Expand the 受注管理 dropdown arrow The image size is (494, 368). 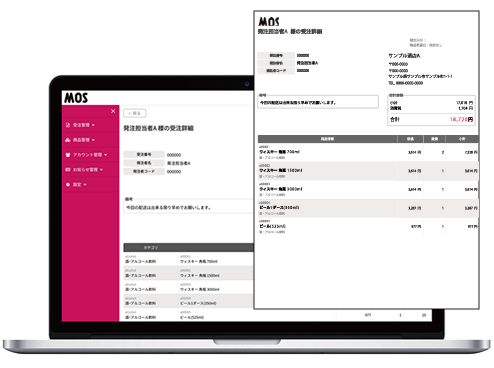tap(93, 125)
